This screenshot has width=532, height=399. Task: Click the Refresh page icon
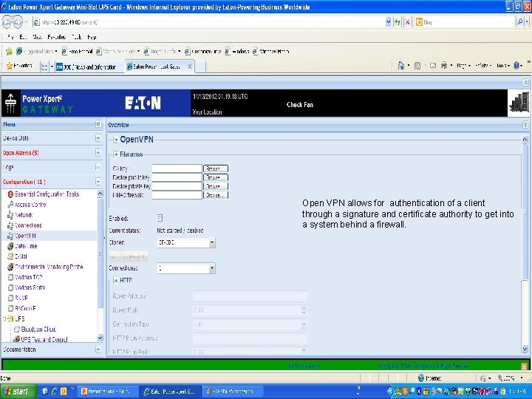coord(398,22)
